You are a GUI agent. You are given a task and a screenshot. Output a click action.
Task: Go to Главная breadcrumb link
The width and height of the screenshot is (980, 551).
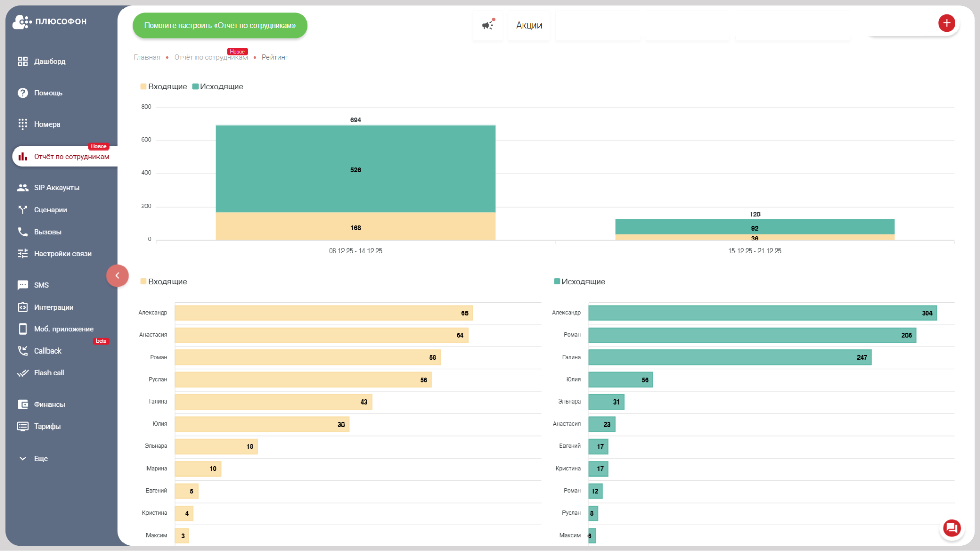click(147, 57)
